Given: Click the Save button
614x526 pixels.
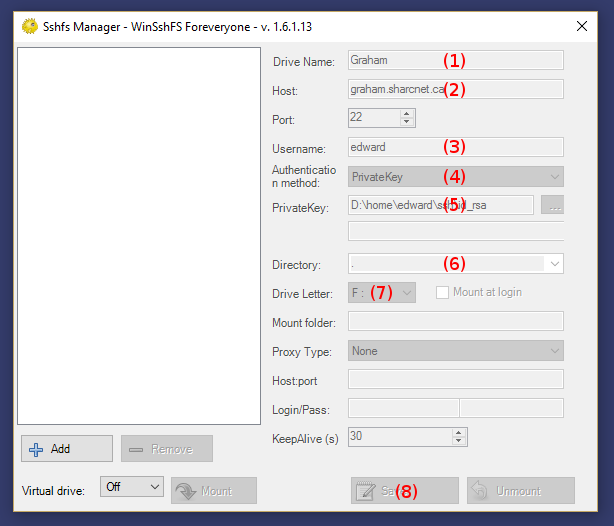Looking at the screenshot, I should coord(404,491).
